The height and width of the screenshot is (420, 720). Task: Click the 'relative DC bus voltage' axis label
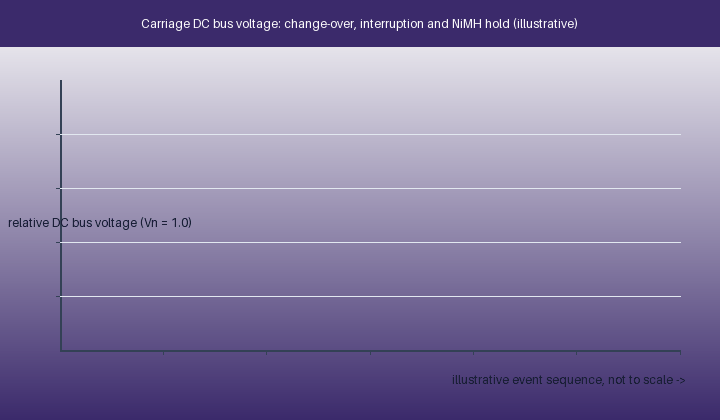[73, 223]
